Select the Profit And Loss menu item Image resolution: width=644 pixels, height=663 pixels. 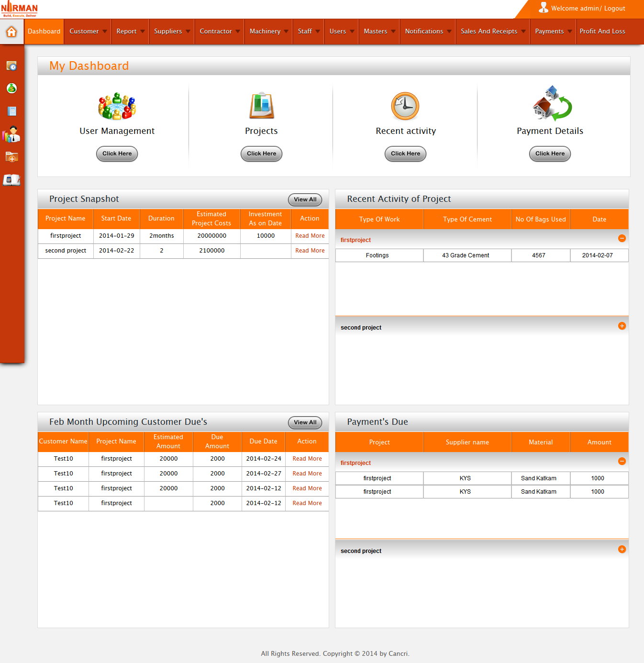coord(602,32)
